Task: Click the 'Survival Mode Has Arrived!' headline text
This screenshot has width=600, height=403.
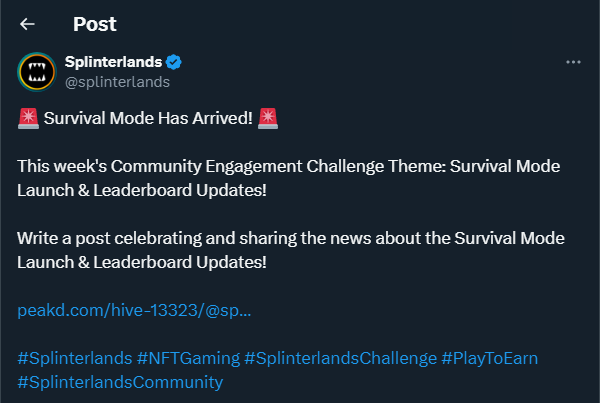Action: coord(148,119)
